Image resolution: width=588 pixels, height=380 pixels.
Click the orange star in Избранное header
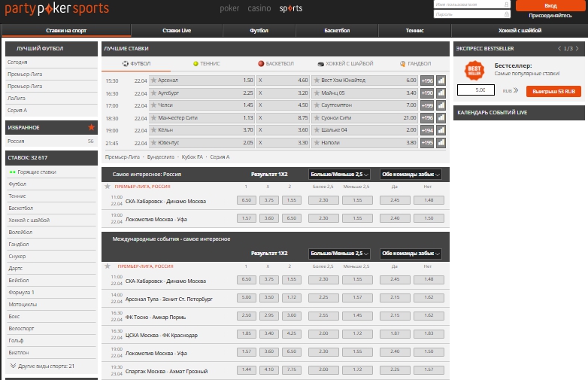tap(91, 127)
